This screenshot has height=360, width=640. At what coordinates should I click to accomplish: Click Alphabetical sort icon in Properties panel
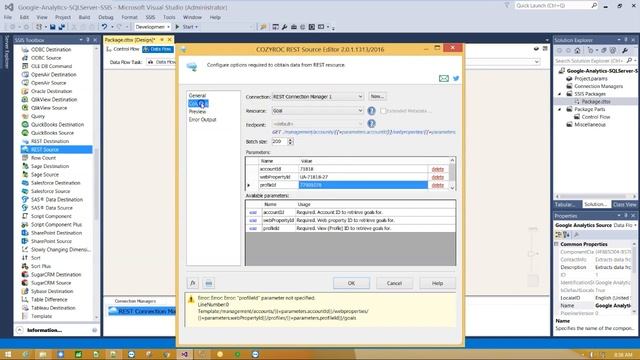(x=567, y=235)
